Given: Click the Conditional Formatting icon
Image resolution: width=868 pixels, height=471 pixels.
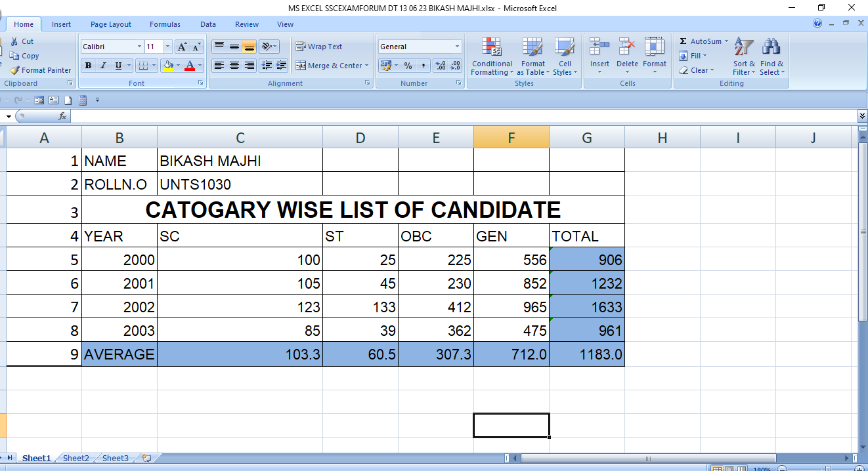Looking at the screenshot, I should click(491, 47).
